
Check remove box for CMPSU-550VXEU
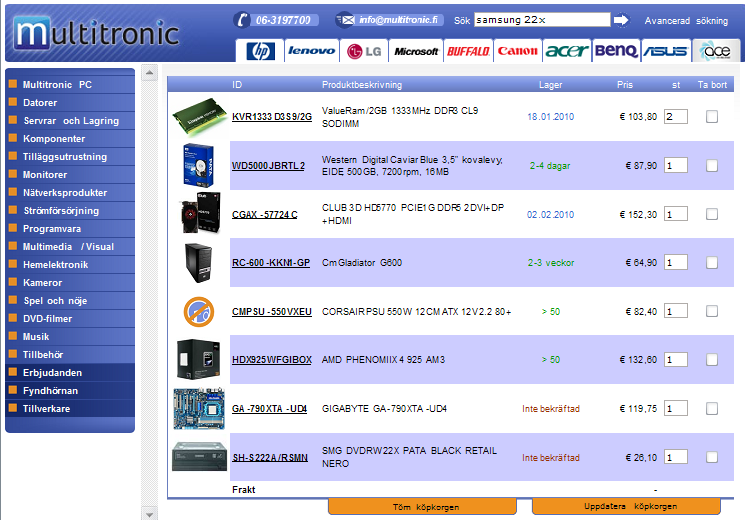tap(712, 311)
